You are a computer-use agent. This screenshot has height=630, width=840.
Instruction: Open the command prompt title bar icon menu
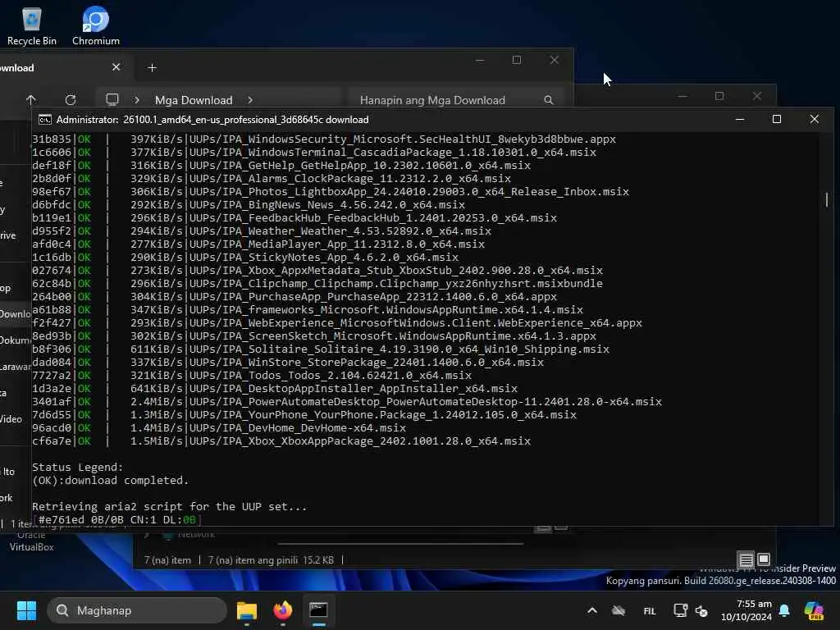pos(45,120)
